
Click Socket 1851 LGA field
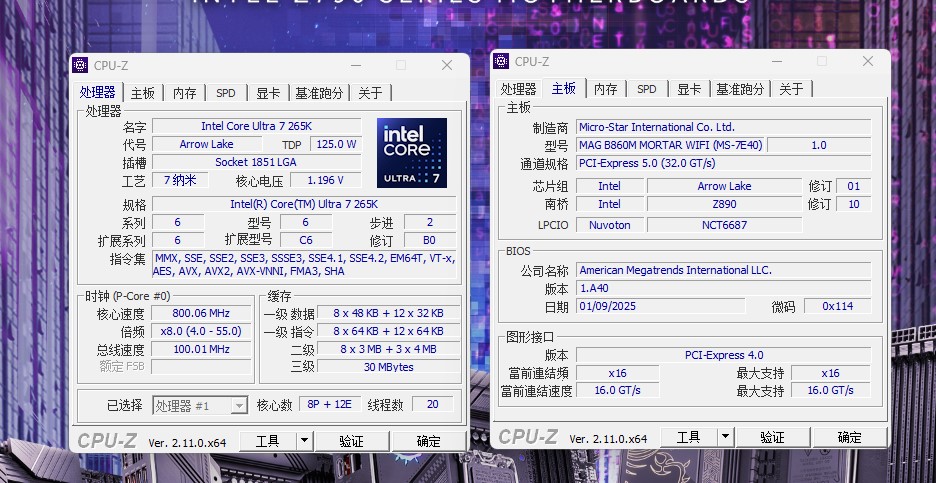pos(257,162)
